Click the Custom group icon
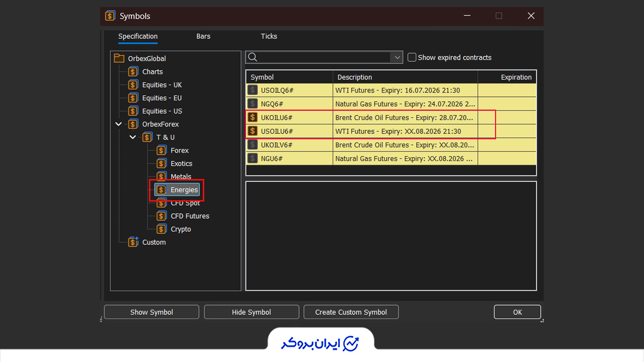The image size is (644, 362). [x=133, y=242]
